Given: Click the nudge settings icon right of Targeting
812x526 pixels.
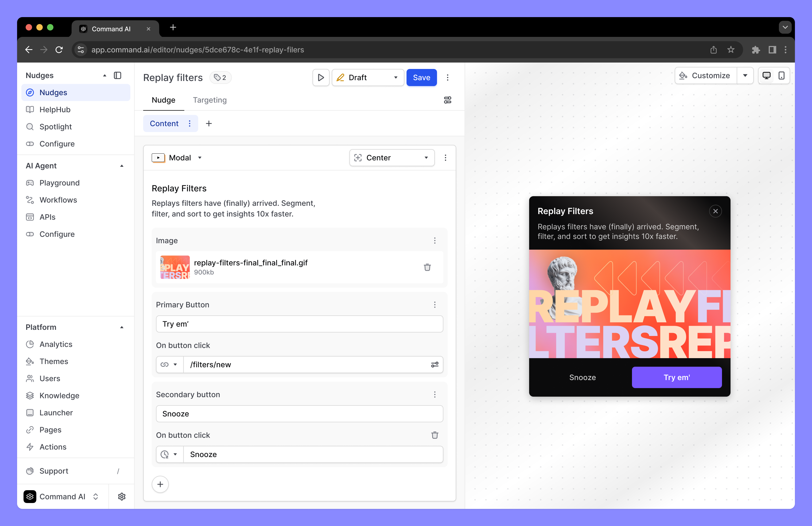Looking at the screenshot, I should (x=448, y=100).
